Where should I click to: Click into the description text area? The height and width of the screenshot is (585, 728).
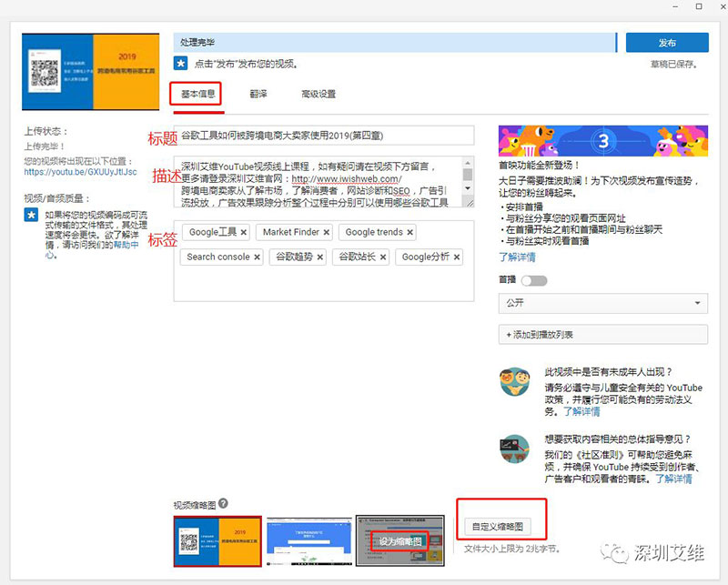[318, 182]
